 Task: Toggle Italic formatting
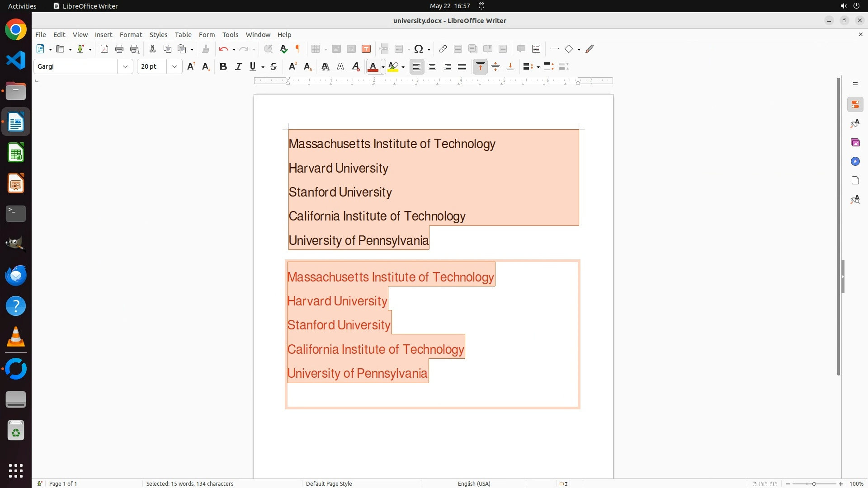pyautogui.click(x=238, y=67)
